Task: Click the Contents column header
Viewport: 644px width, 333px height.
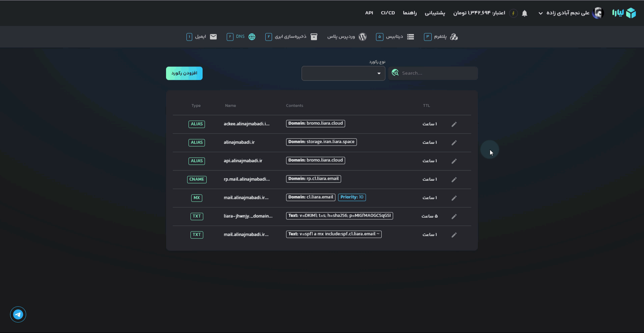Action: coord(294,106)
